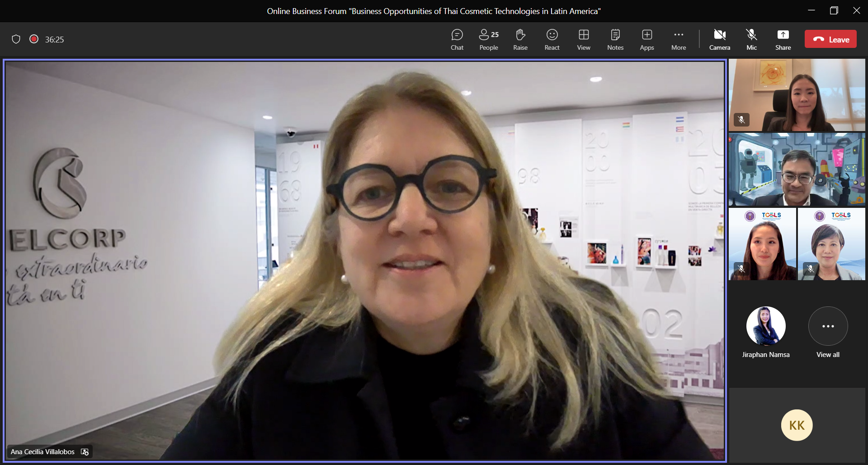Screen dimensions: 868x465
Task: Click View all participants button
Action: pos(828,326)
